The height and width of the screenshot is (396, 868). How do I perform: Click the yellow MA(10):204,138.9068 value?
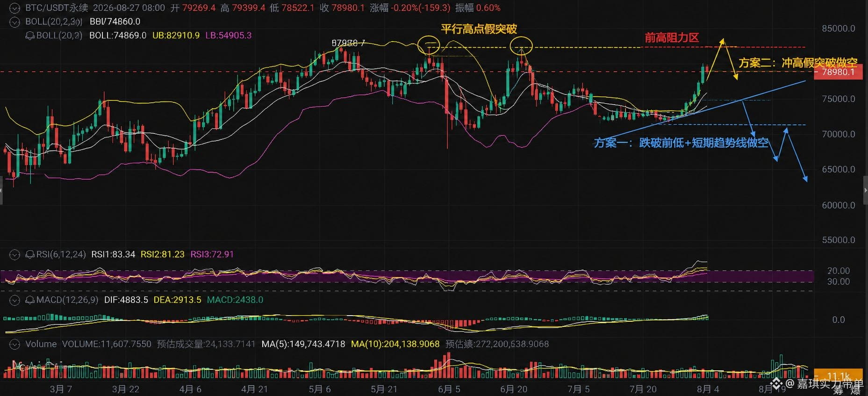(x=395, y=344)
